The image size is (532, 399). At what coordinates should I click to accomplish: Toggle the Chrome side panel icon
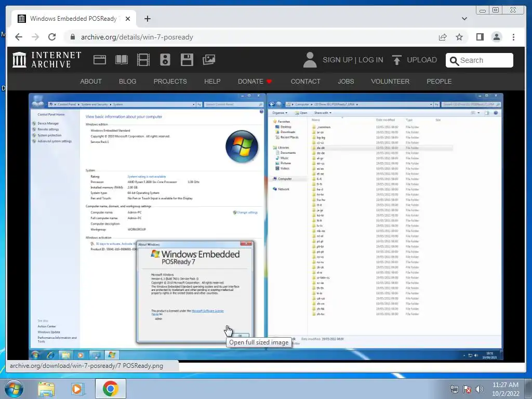click(480, 37)
